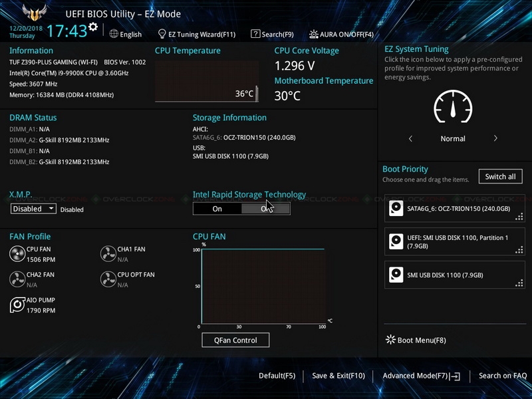Click the Intel Core i9-9900K CPU line
The image size is (532, 399).
click(69, 73)
